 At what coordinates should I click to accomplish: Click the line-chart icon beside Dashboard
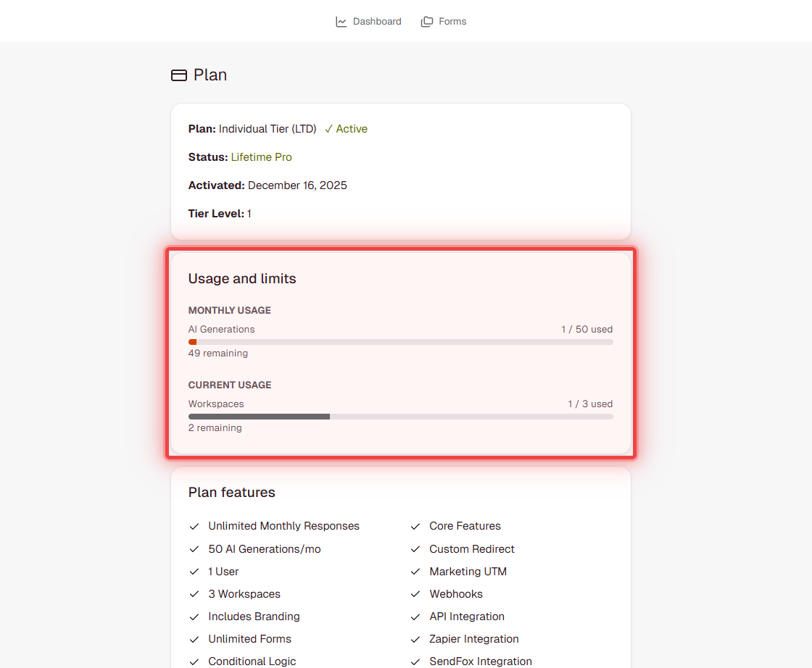coord(340,21)
